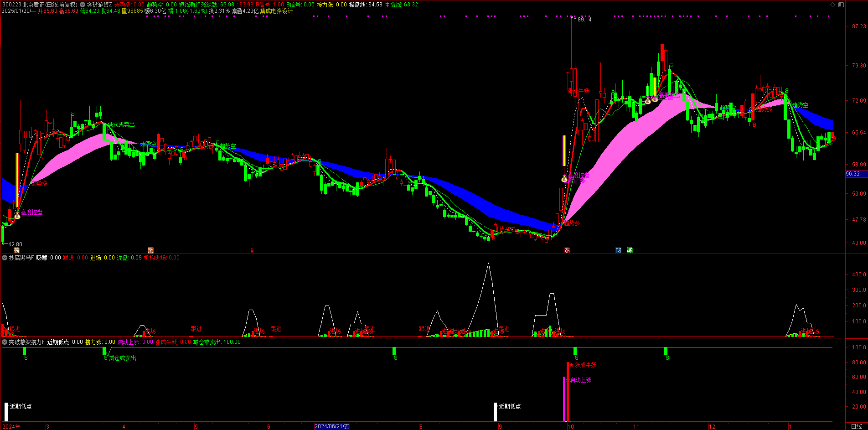
Task: Click the red S marker above the date axis
Action: 252,250
